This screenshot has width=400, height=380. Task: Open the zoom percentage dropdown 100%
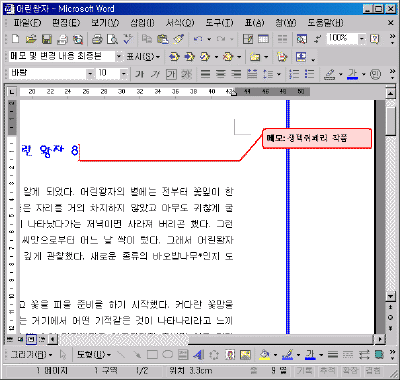click(x=362, y=39)
